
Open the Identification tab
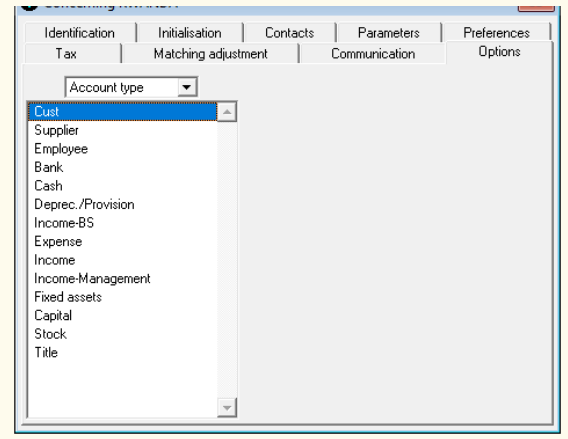tap(80, 33)
